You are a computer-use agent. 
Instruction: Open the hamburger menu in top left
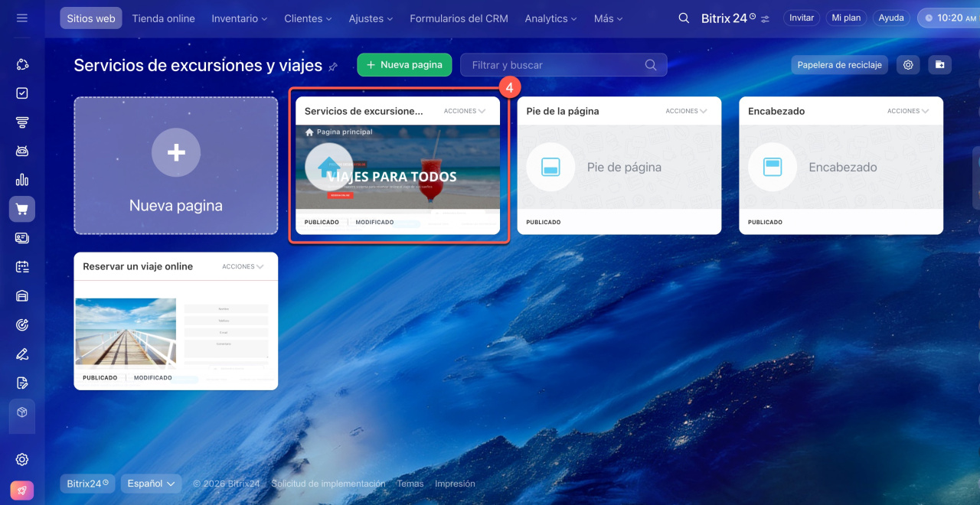tap(21, 18)
